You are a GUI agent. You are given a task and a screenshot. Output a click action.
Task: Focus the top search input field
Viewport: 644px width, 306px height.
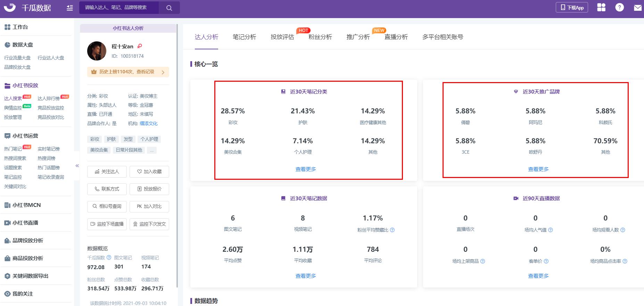(x=119, y=8)
